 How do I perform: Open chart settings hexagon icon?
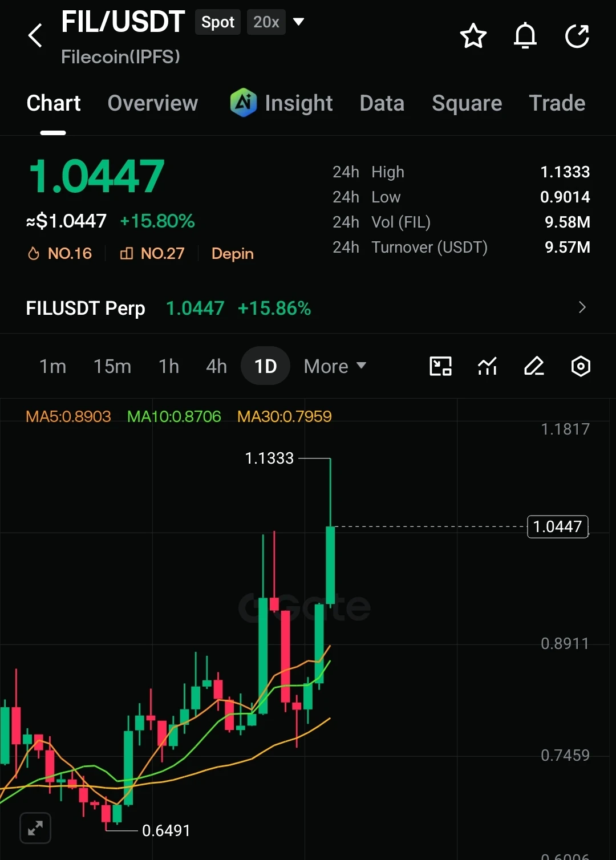[581, 366]
